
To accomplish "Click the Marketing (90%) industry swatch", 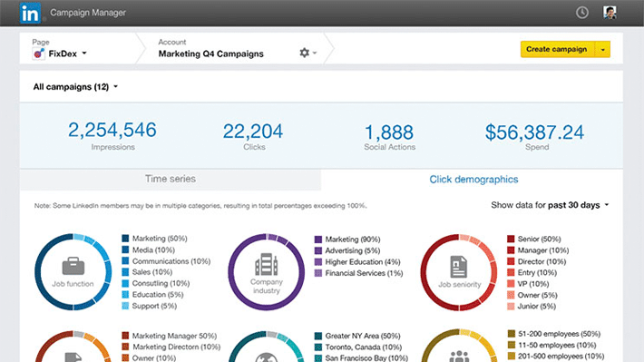I will pyautogui.click(x=317, y=240).
